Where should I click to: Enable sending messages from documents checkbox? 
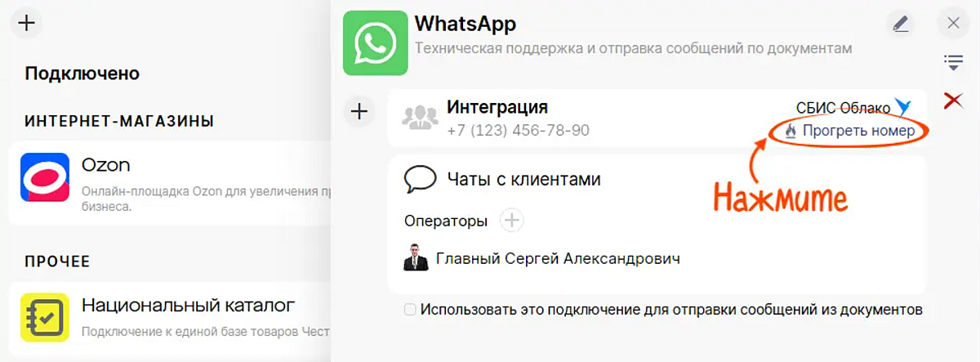pos(410,310)
